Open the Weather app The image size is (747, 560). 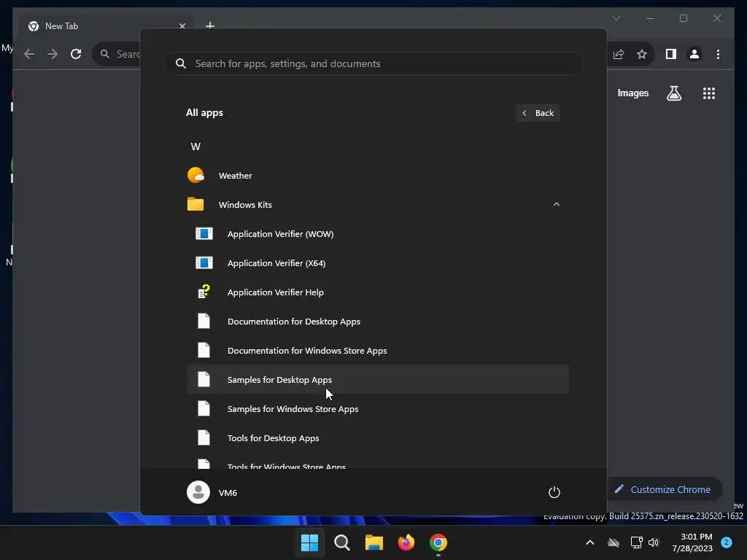tap(377, 176)
